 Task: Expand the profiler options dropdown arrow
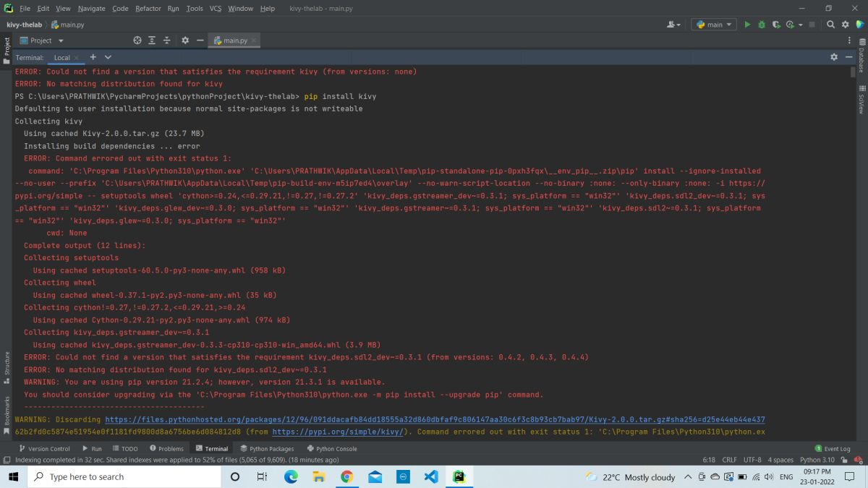coord(801,25)
